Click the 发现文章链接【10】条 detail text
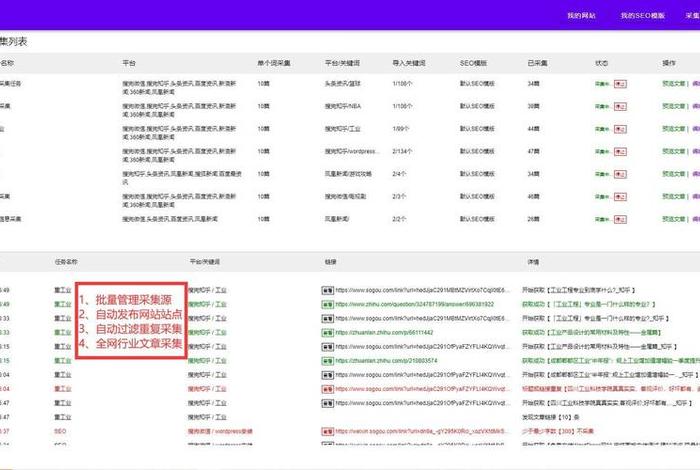This screenshot has height=470, width=700. (550, 417)
